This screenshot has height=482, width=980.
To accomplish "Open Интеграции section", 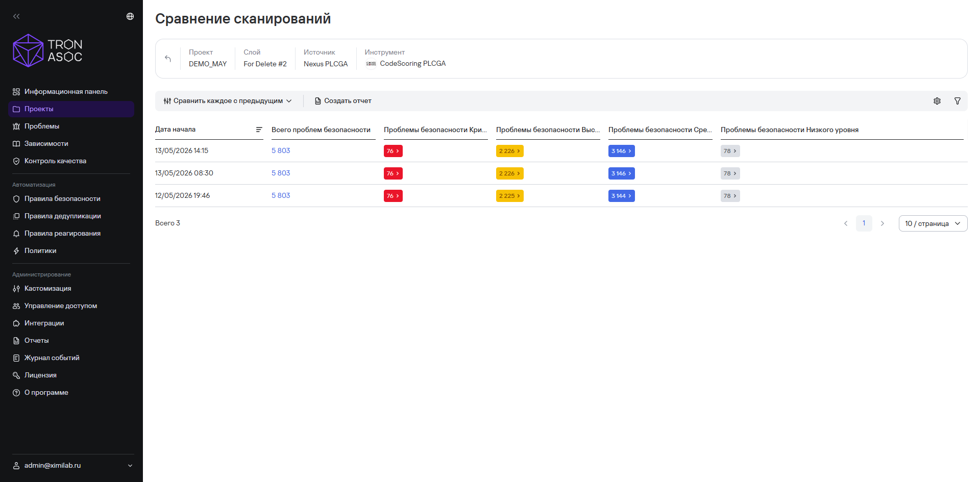I will coord(71,323).
